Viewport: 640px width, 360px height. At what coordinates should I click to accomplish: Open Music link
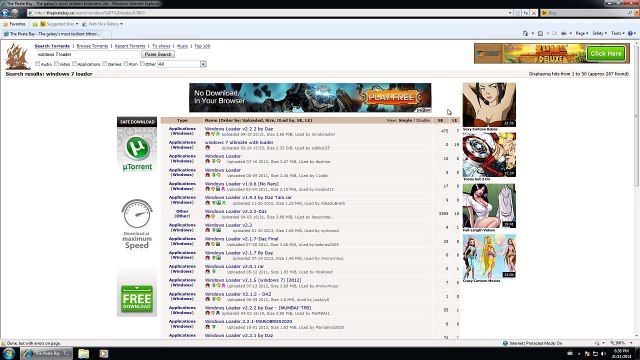pyautogui.click(x=182, y=46)
